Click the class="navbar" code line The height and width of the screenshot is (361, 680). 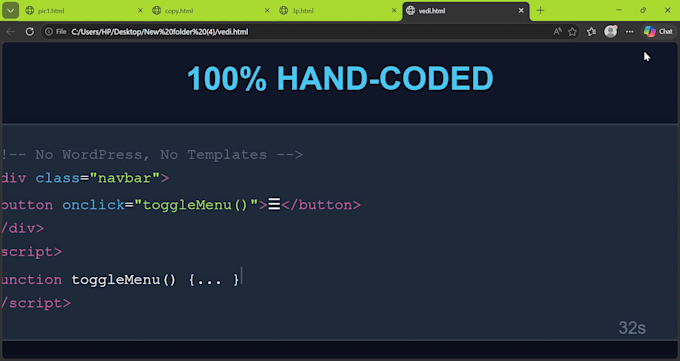click(x=85, y=178)
